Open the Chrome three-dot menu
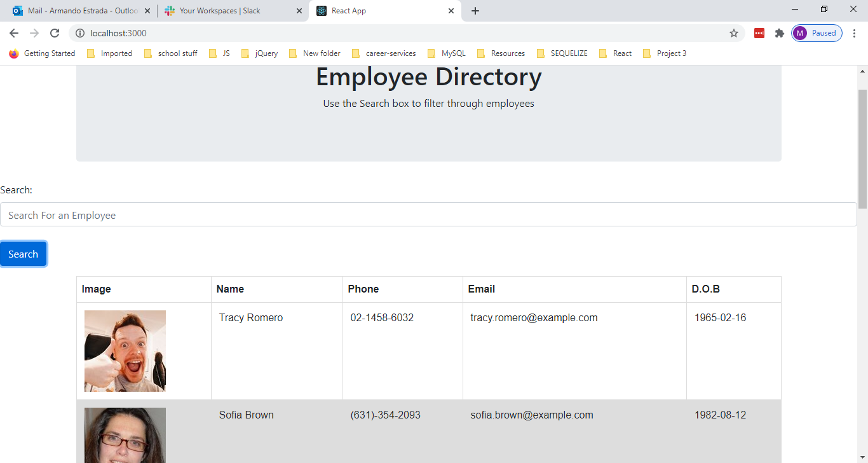The image size is (868, 463). [x=855, y=33]
